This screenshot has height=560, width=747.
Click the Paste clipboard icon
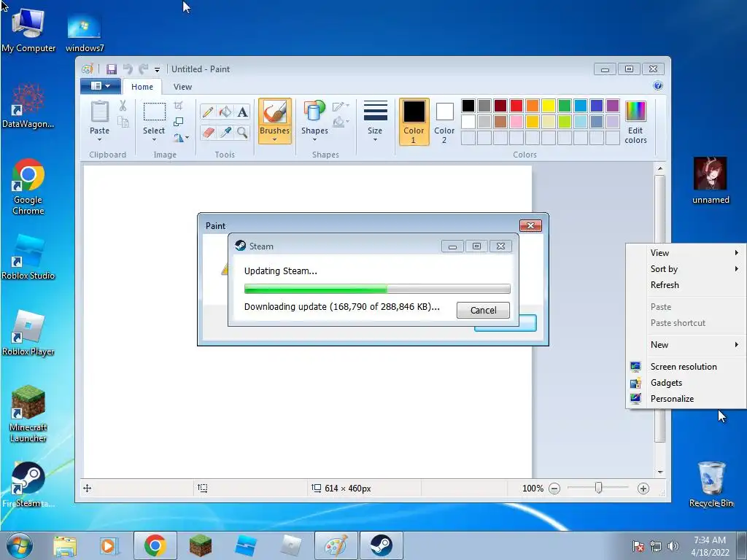(99, 112)
